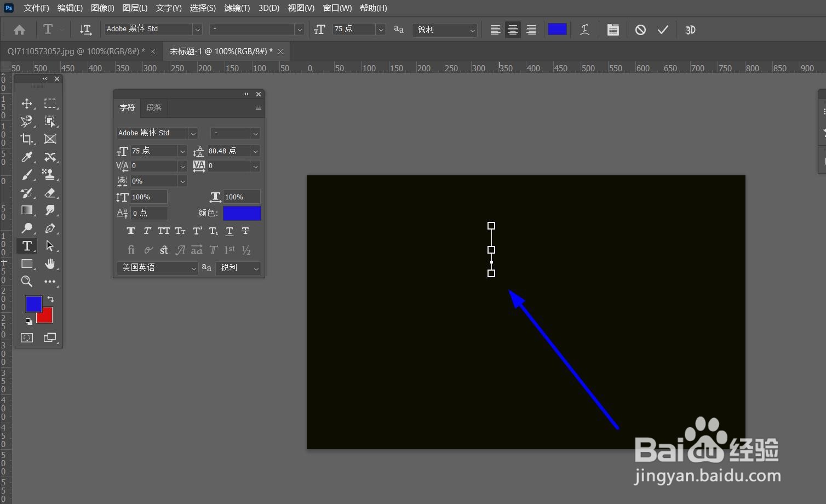The image size is (826, 504).
Task: Select the Pen tool
Action: [x=50, y=228]
